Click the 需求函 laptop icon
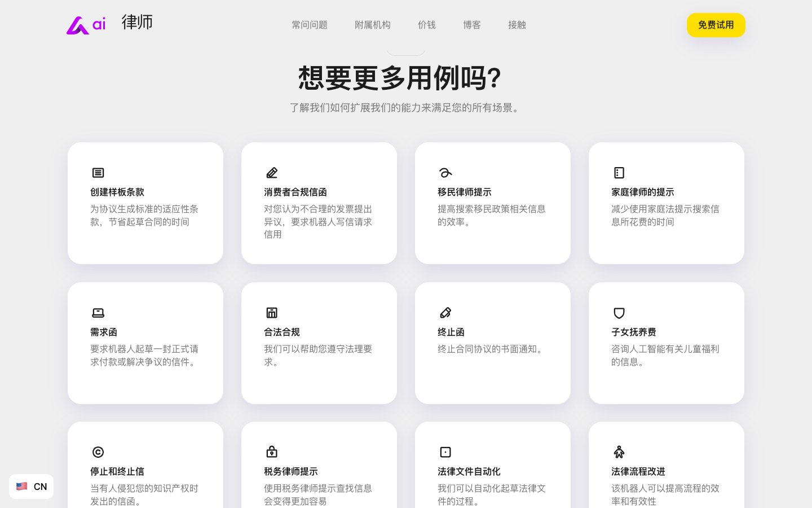The image size is (812, 508). tap(98, 313)
